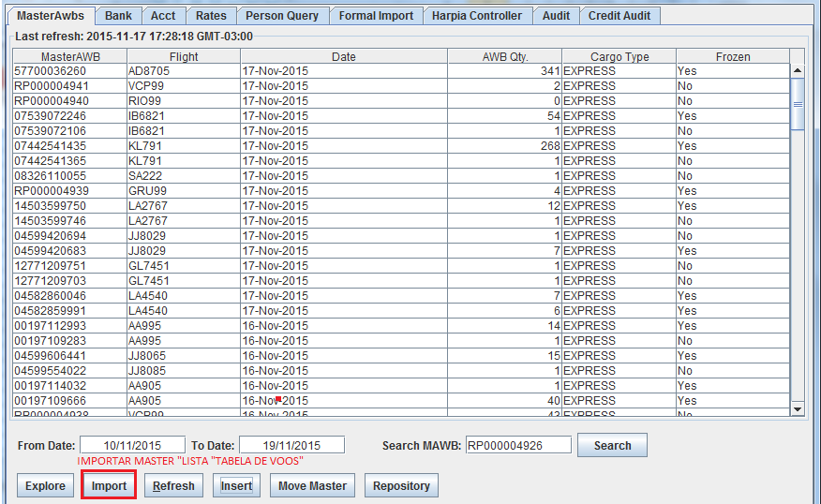Click the Search MAWB input field
The image size is (821, 504).
coord(518,445)
